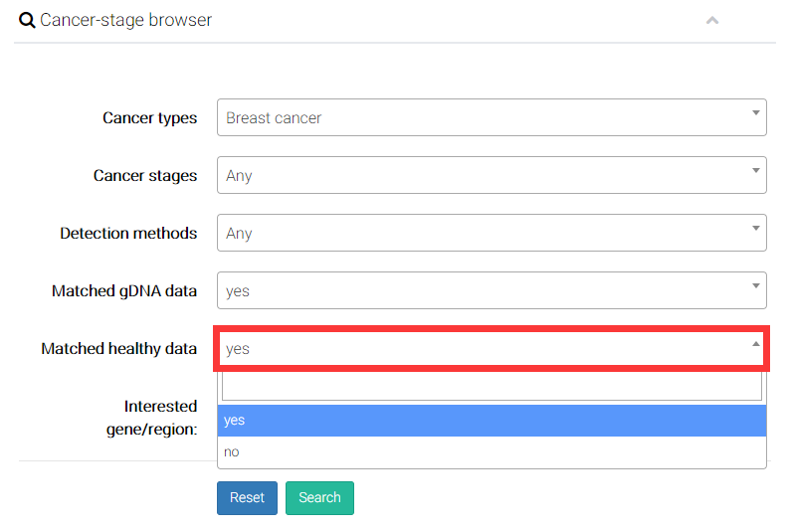Image resolution: width=789 pixels, height=532 pixels.
Task: Close Matched healthy data list via its arrow
Action: tap(756, 344)
